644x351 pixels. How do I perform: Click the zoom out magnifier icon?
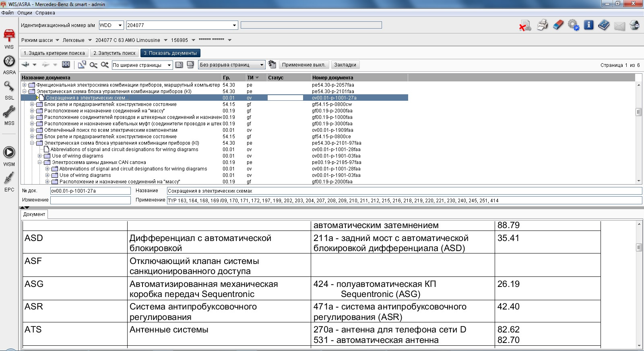pos(93,65)
